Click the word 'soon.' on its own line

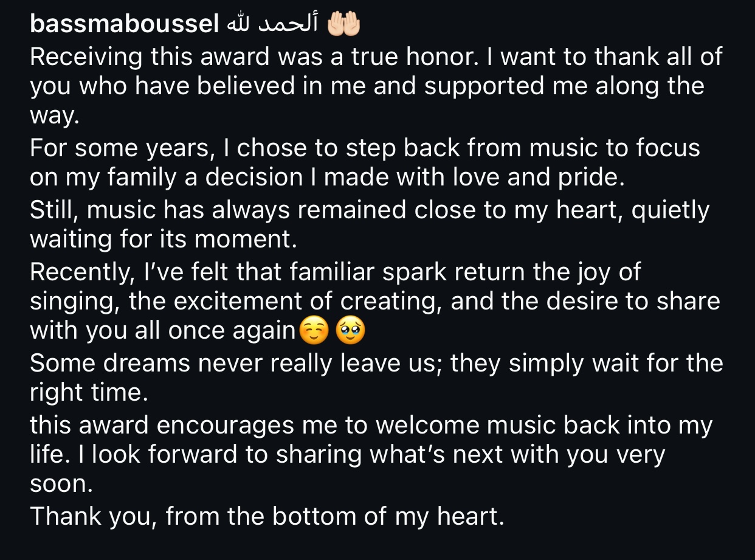pyautogui.click(x=60, y=485)
